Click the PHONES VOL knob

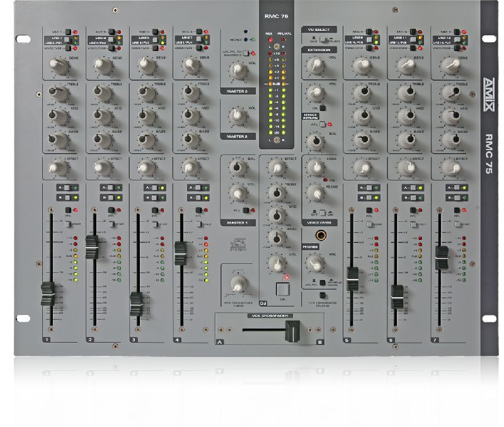pos(315,263)
